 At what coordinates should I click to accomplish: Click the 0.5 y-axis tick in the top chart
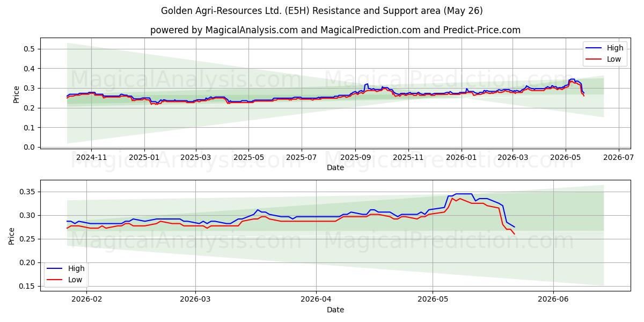30,49
